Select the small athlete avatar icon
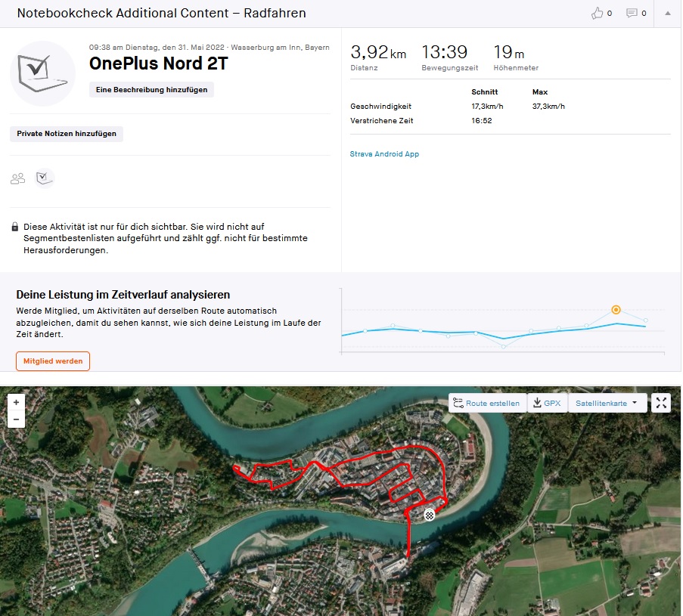 [x=45, y=178]
